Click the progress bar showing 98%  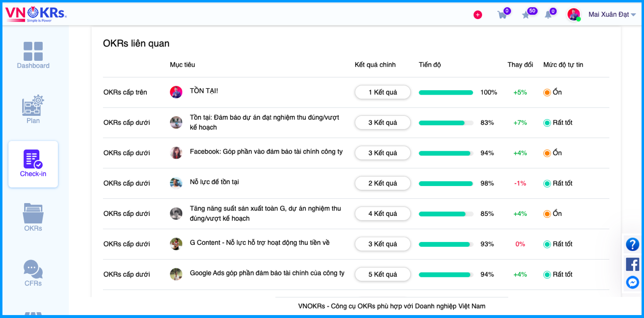(446, 184)
